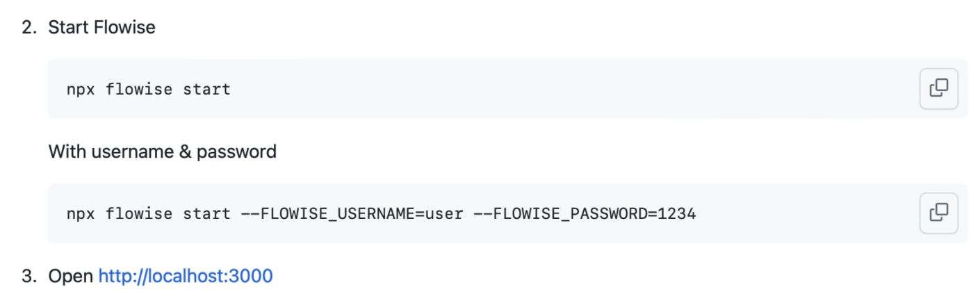The image size is (980, 303).
Task: Click the list number 2
Action: click(x=28, y=28)
